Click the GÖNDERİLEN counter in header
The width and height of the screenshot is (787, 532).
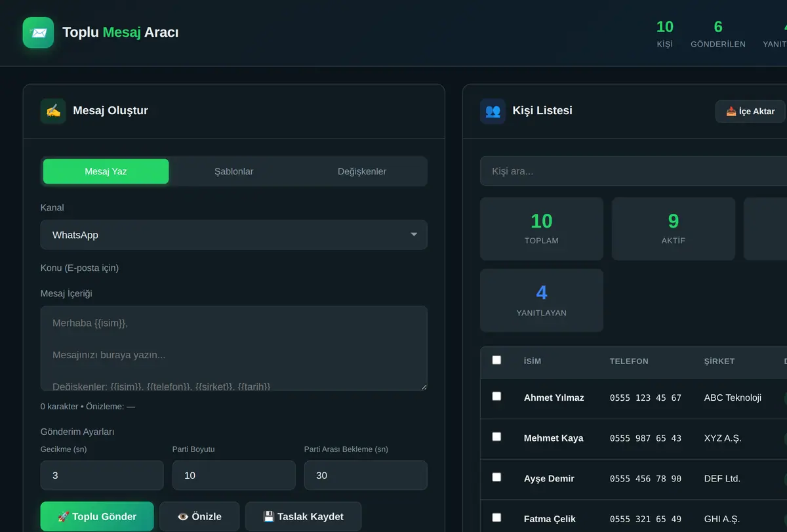(x=718, y=33)
